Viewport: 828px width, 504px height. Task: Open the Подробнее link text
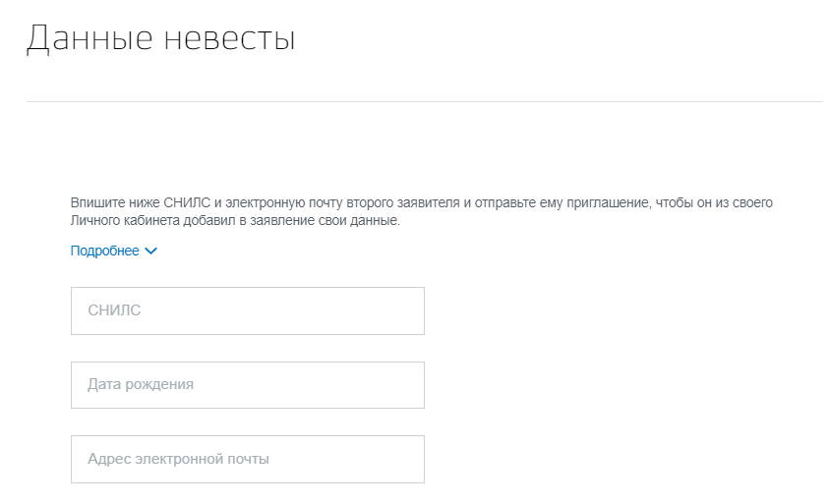[104, 252]
